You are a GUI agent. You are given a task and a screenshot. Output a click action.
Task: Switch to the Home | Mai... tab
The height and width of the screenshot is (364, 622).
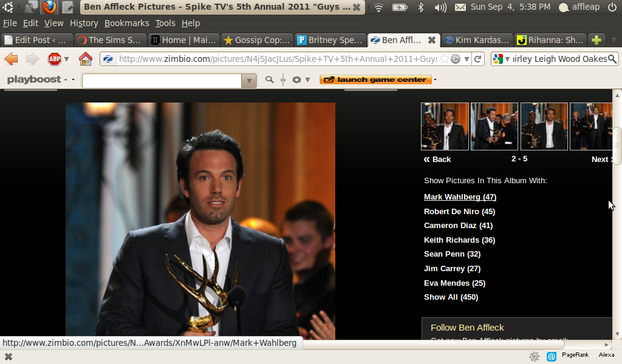click(184, 40)
